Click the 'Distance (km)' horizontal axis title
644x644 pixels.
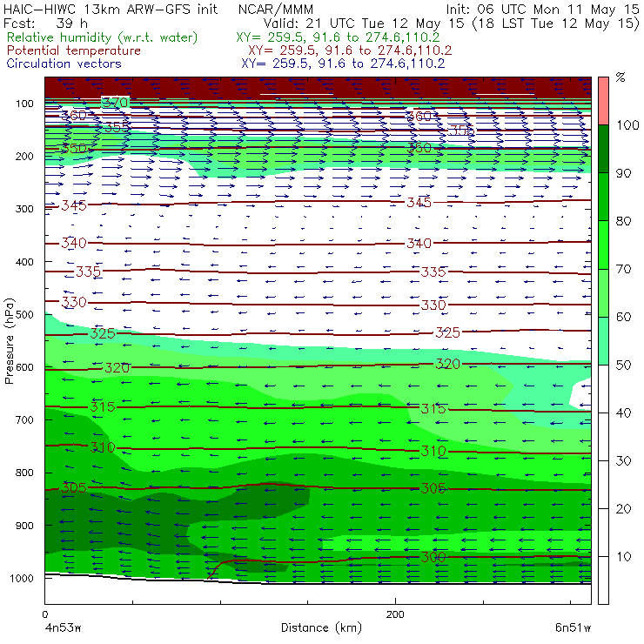pyautogui.click(x=322, y=628)
